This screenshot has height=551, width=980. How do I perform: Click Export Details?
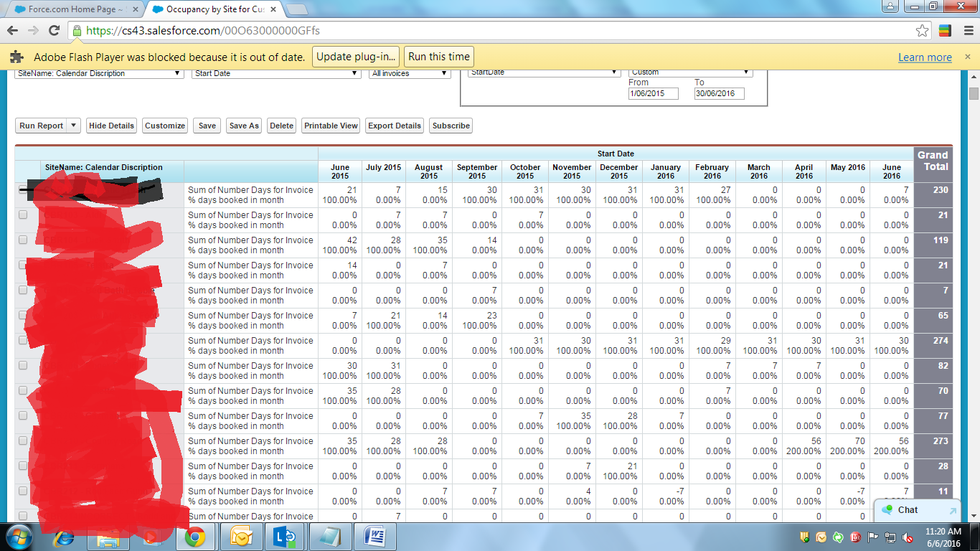click(395, 126)
